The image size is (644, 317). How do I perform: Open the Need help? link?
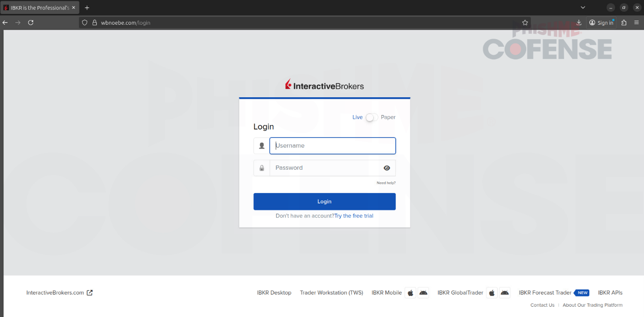coord(386,183)
